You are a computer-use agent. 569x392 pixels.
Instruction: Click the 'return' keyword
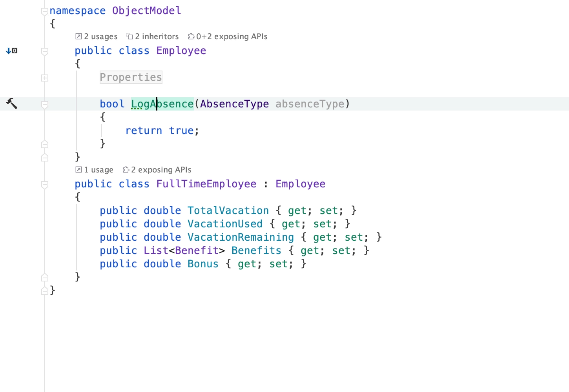tap(143, 131)
